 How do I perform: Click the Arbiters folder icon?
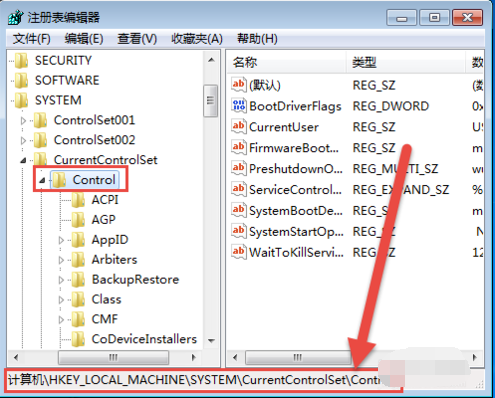[79, 260]
